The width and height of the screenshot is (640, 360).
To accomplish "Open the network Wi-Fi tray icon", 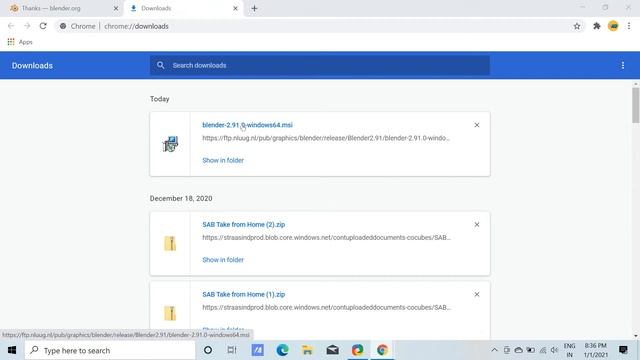I will click(542, 350).
